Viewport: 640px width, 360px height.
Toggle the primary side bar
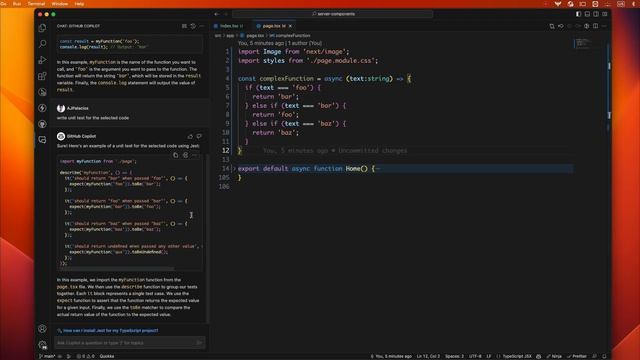(x=578, y=14)
